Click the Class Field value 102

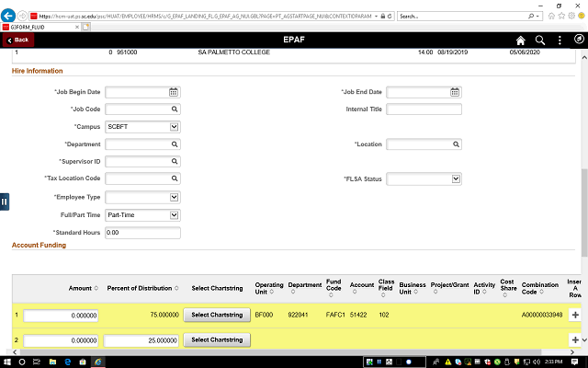384,315
